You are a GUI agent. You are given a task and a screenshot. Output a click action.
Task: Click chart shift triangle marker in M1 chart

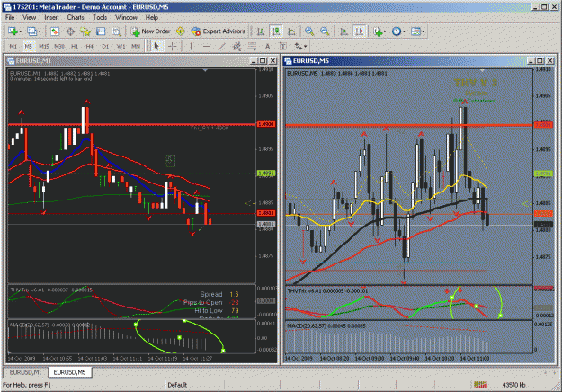tap(205, 70)
